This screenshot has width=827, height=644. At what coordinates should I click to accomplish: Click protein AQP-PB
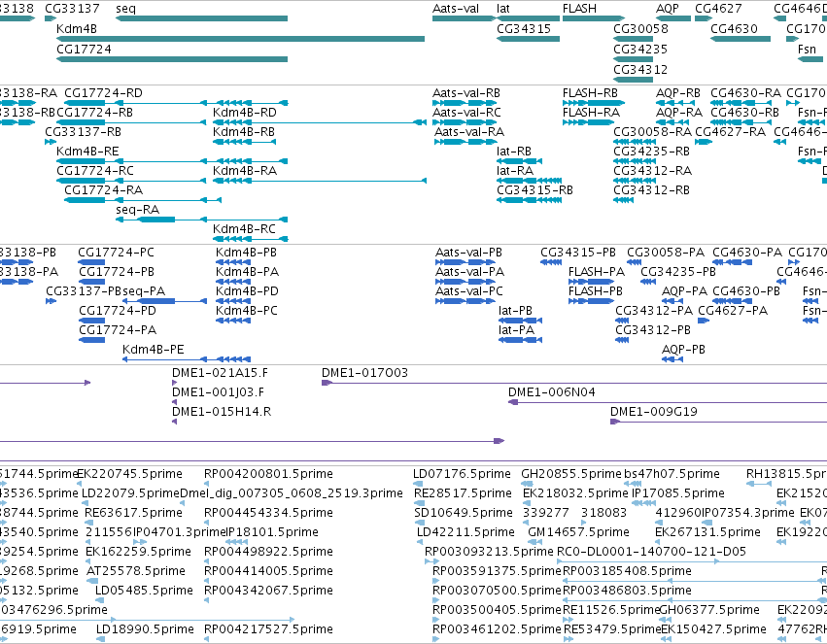672,358
